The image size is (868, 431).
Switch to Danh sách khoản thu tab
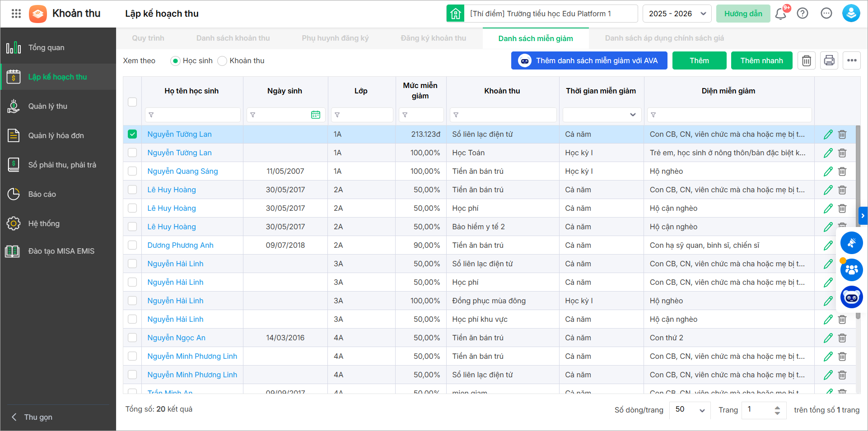(233, 38)
